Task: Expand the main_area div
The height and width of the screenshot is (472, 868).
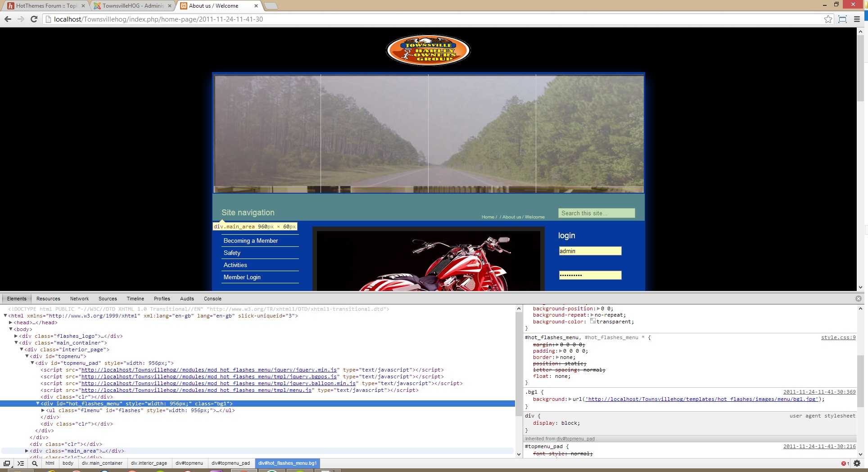Action: coord(27,451)
